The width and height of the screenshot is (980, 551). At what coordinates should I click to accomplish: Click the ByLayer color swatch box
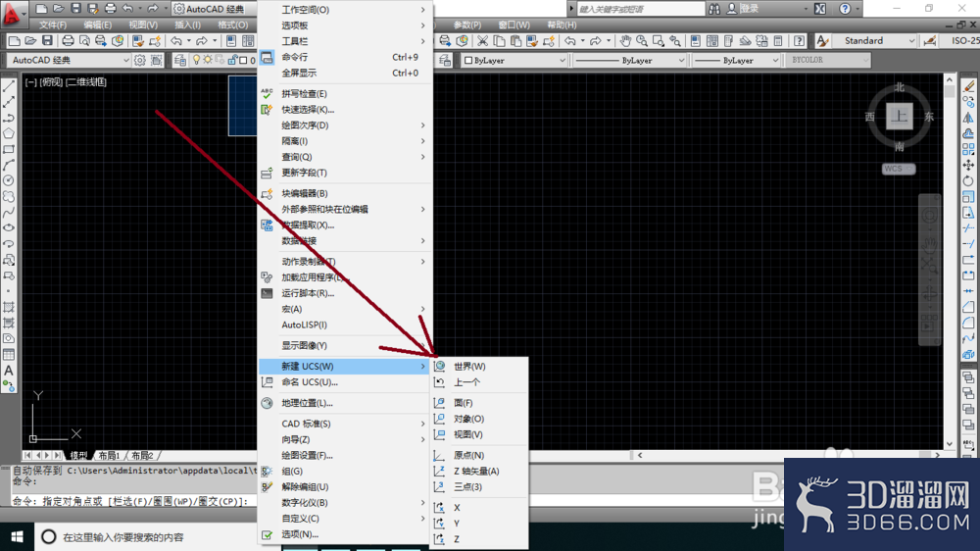coord(468,61)
